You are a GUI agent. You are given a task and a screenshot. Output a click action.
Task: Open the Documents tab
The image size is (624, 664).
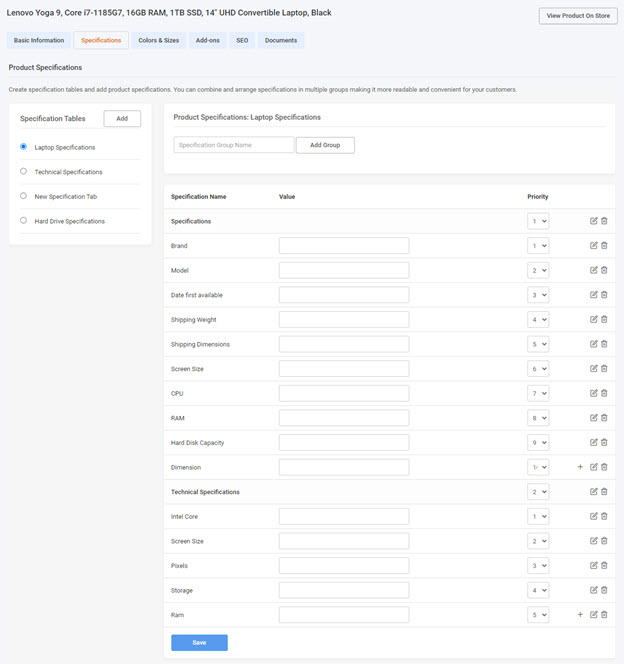[x=281, y=40]
